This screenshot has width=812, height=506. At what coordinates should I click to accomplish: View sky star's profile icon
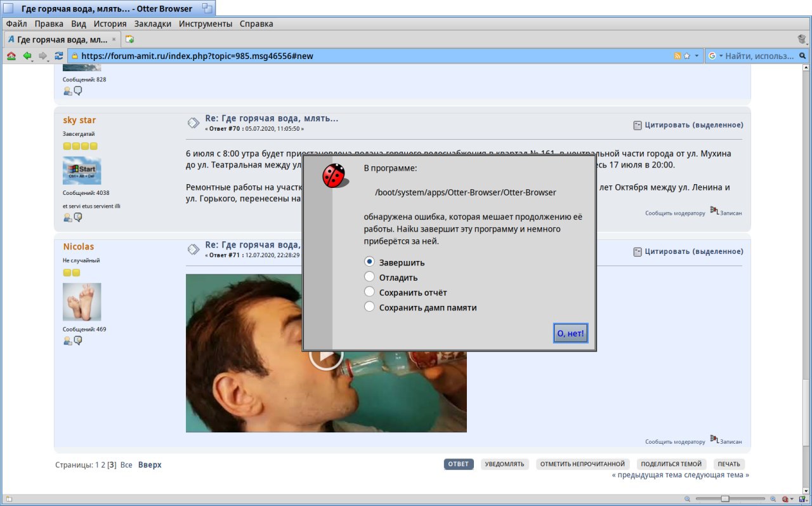pos(68,217)
